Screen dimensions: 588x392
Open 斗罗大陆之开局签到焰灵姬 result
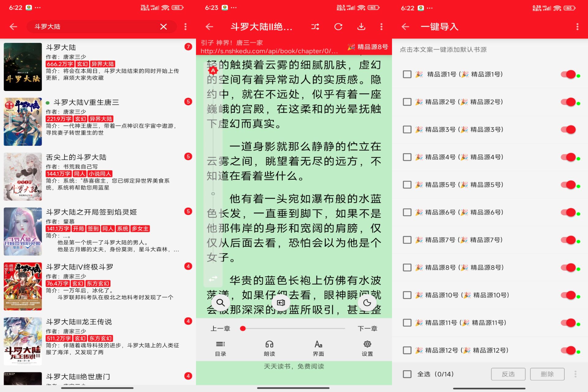click(x=98, y=231)
